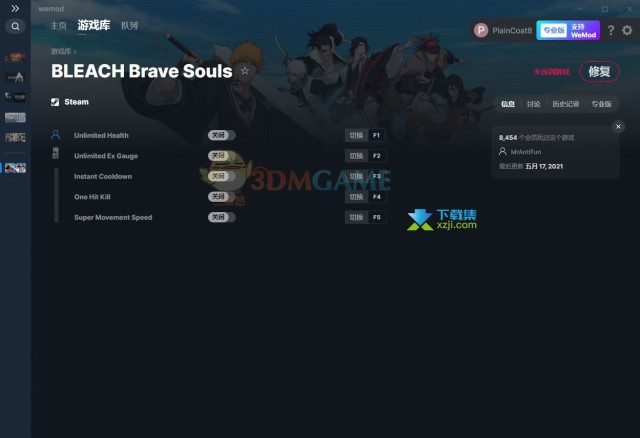
Task: Click the 专业版 Pro upgrade button
Action: point(568,30)
